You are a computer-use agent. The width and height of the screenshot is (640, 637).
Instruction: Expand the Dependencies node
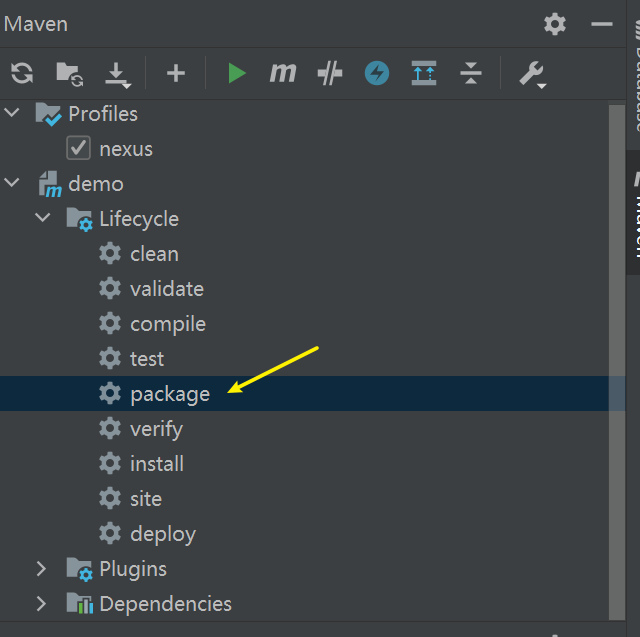41,604
